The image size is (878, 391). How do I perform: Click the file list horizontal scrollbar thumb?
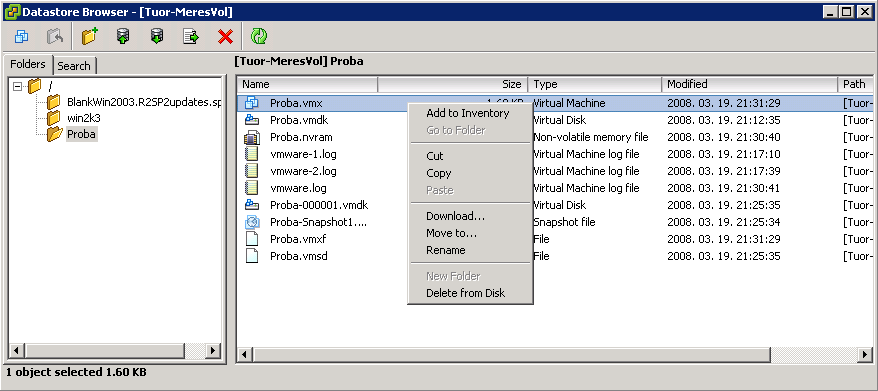pos(511,354)
